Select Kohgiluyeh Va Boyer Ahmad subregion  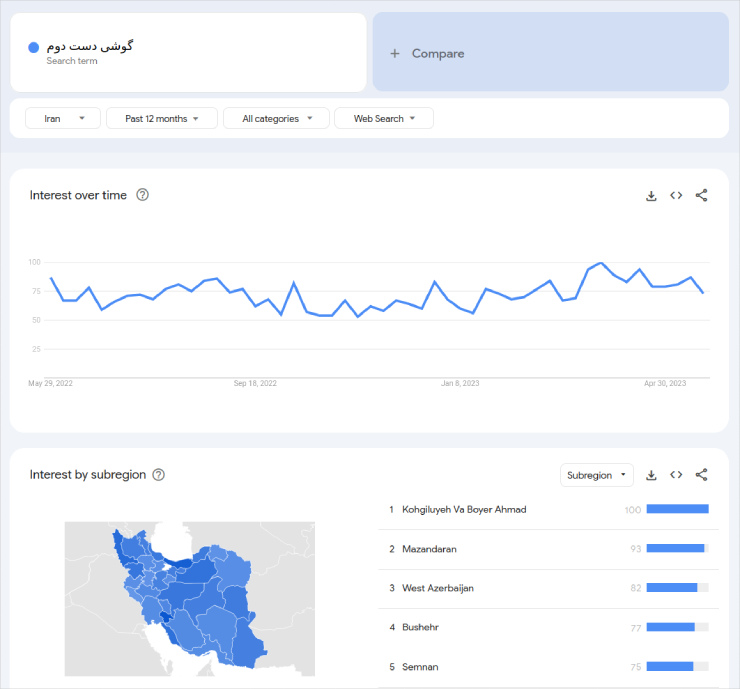[x=463, y=510]
